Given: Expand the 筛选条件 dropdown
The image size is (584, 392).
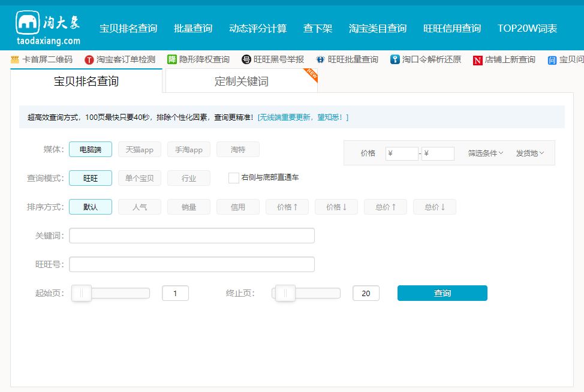Looking at the screenshot, I should [486, 153].
